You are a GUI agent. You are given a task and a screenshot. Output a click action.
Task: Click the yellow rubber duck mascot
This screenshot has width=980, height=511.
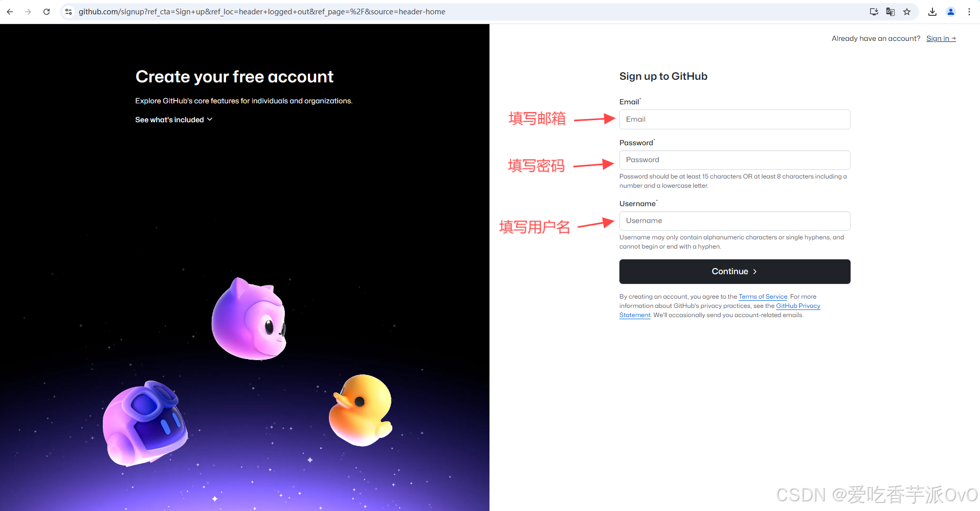(x=360, y=410)
